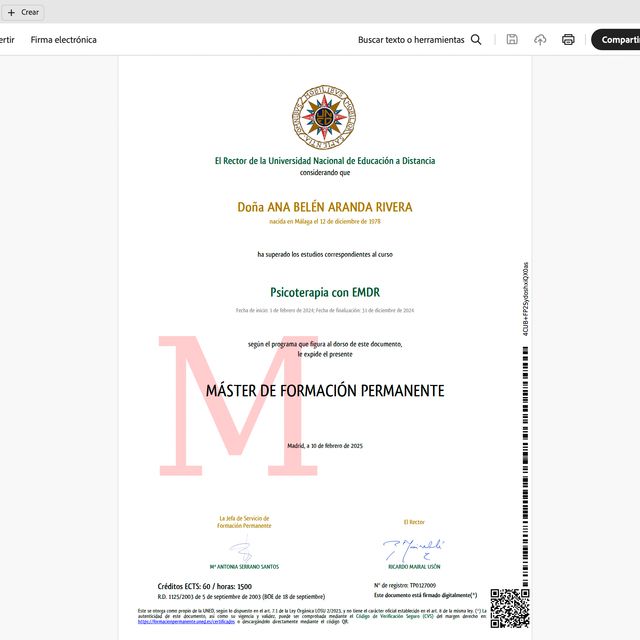The image size is (640, 640).
Task: Click the R.D. 1125/2003 legal reference line
Action: [x=241, y=597]
